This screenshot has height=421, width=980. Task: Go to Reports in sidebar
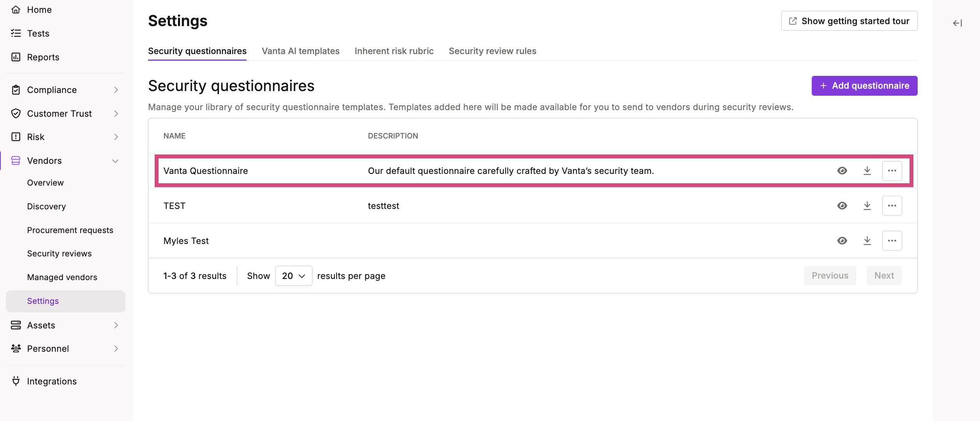tap(43, 57)
